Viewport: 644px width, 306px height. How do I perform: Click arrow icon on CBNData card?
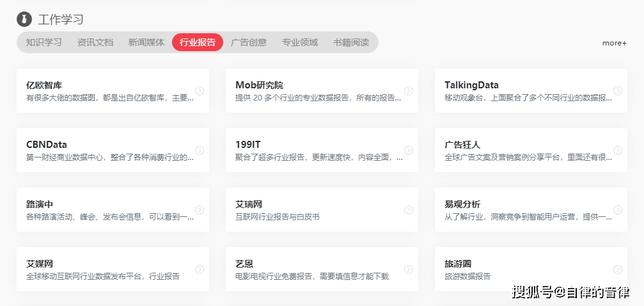(199, 150)
